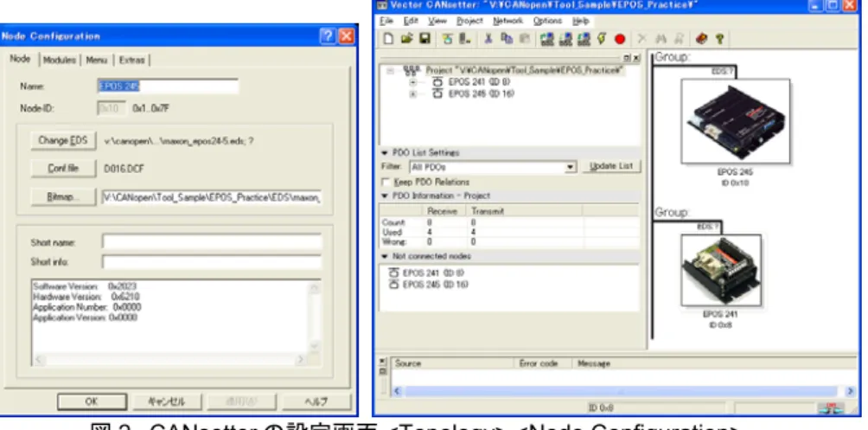868x430 pixels.
Task: Click the Open folder icon in CANsetter toolbar
Action: 407,39
